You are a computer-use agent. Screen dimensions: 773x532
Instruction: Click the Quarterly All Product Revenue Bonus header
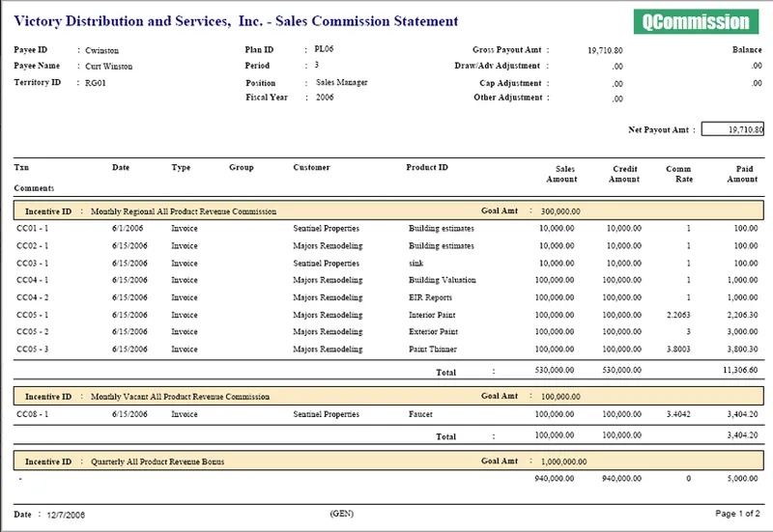pyautogui.click(x=388, y=462)
